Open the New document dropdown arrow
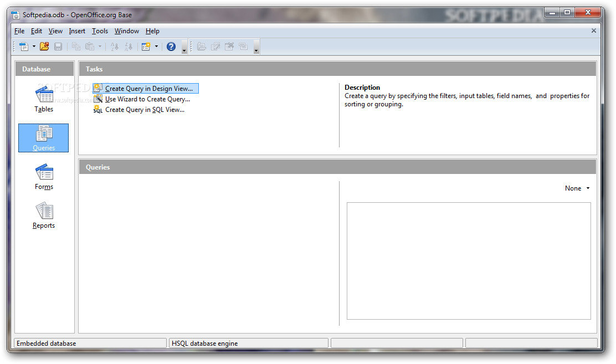The width and height of the screenshot is (616, 364). click(34, 47)
